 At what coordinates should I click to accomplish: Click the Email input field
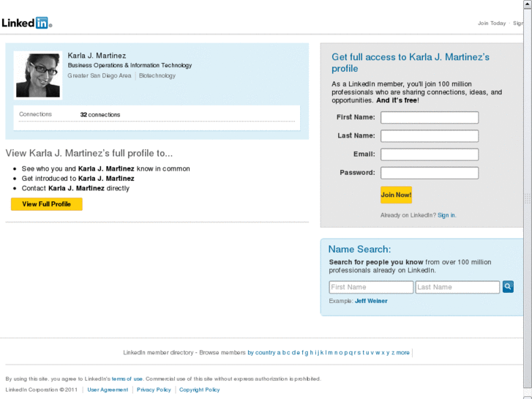[x=430, y=154]
